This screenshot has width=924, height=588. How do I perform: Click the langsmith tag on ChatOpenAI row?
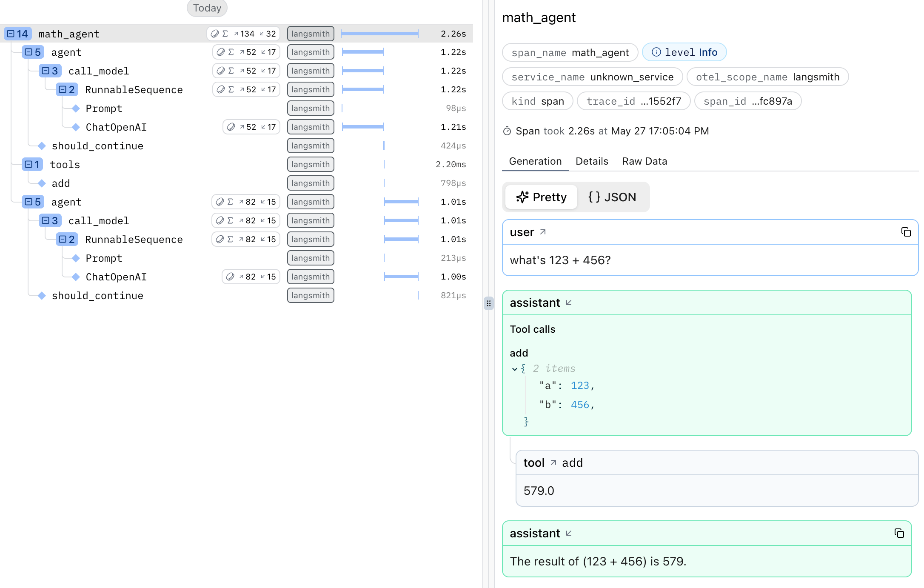tap(311, 127)
